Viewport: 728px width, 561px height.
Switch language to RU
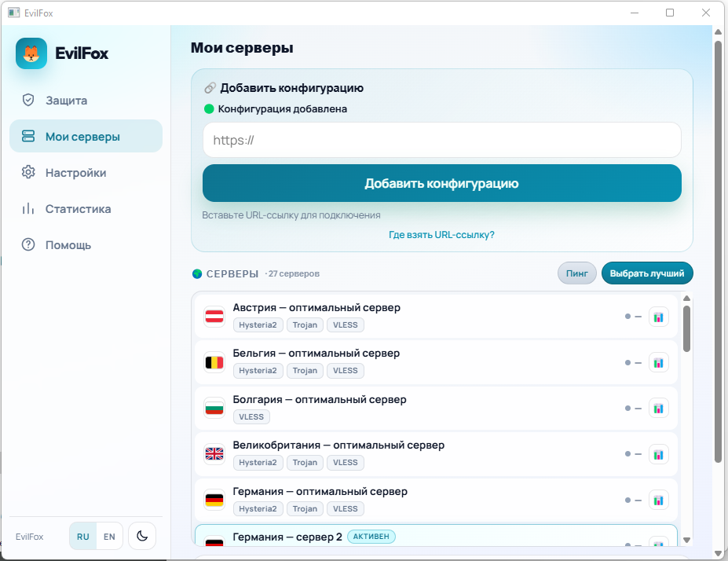pos(83,537)
